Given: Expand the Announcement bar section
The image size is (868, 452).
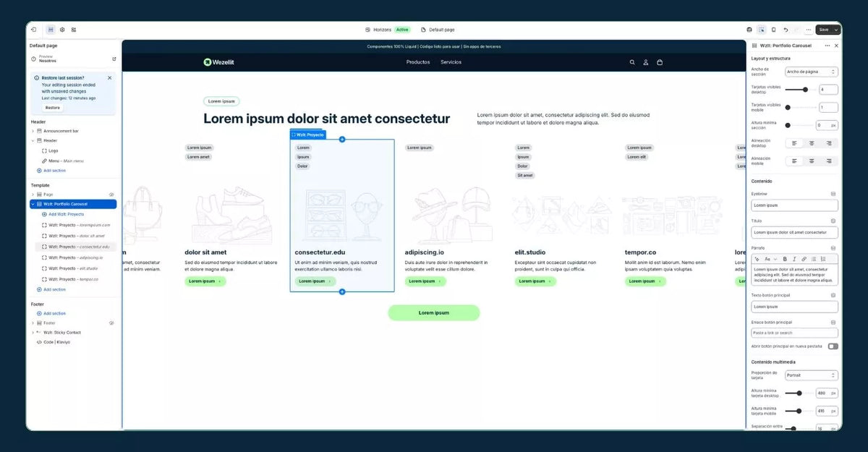Looking at the screenshot, I should (33, 131).
